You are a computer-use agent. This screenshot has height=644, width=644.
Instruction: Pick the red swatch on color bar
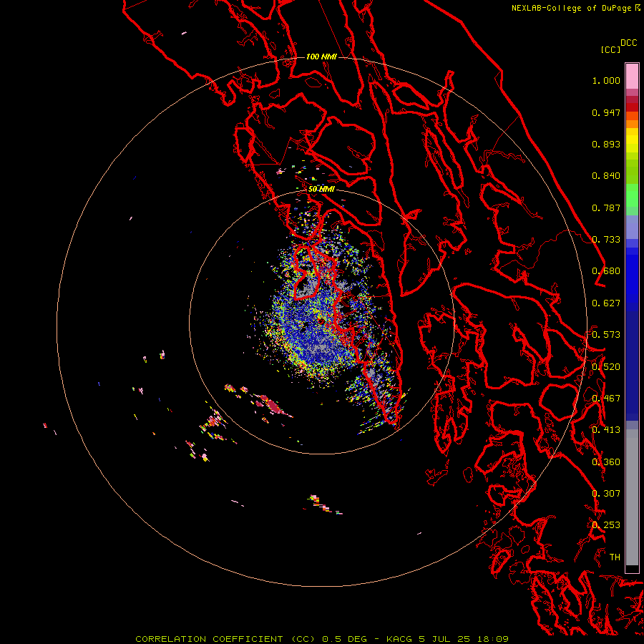pos(632,107)
